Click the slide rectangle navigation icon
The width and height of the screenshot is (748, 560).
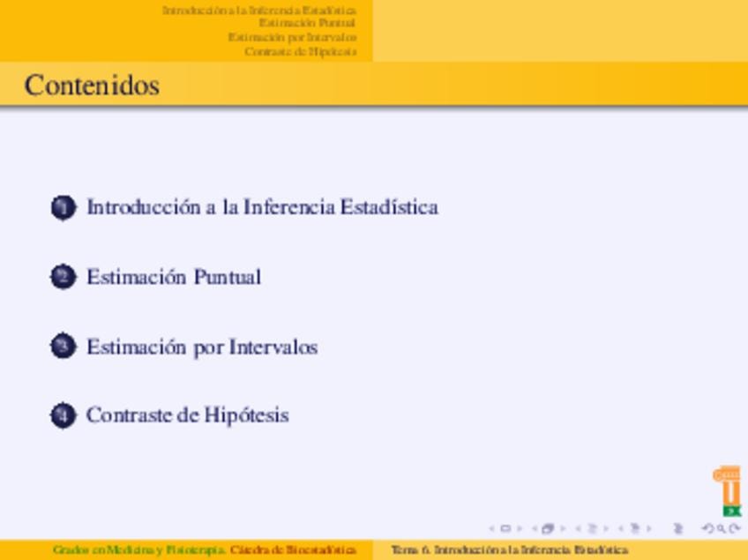(505, 528)
